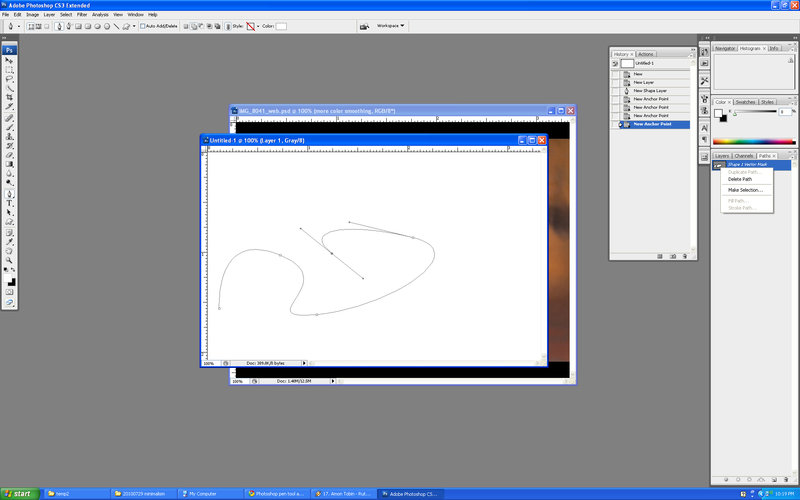The width and height of the screenshot is (800, 500).
Task: Choose Make Selection from context menu
Action: 745,190
